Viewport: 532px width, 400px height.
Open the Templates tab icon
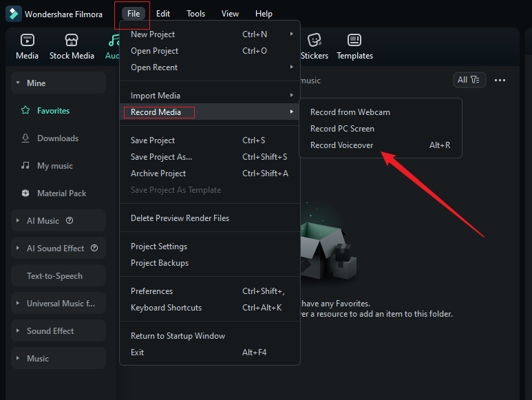click(354, 40)
